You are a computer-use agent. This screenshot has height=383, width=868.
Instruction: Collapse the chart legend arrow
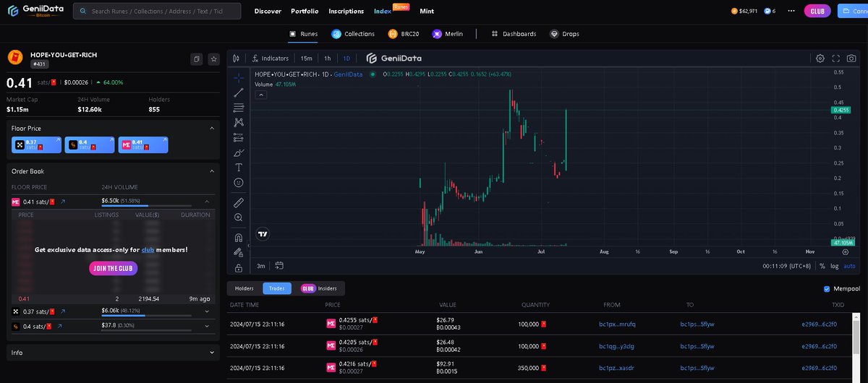pyautogui.click(x=260, y=94)
